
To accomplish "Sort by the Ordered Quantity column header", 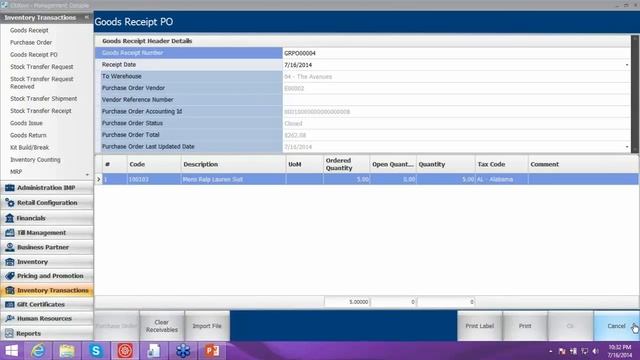I will (x=346, y=164).
